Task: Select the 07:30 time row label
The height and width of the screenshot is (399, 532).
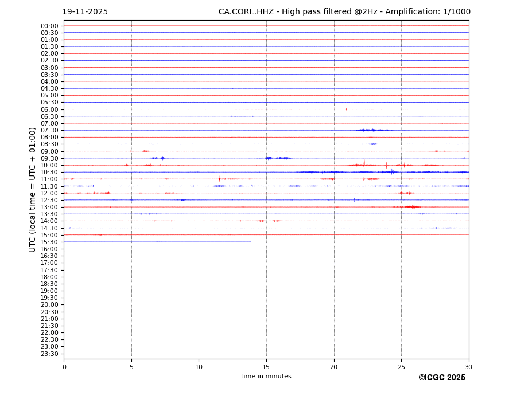Action: [49, 131]
